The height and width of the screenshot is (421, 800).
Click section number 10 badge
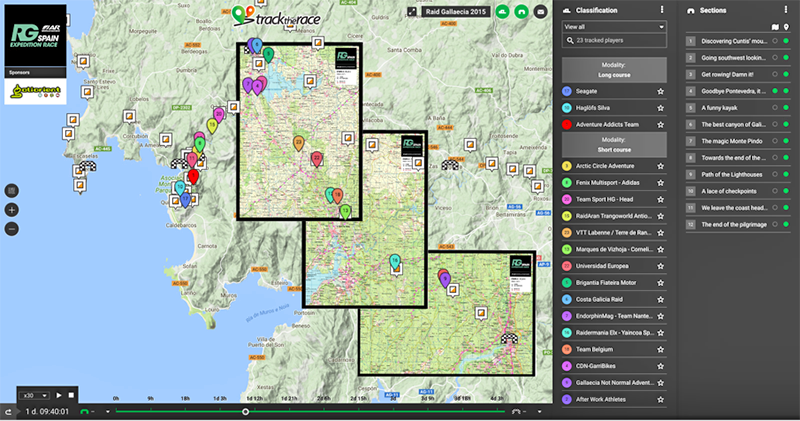pyautogui.click(x=690, y=191)
